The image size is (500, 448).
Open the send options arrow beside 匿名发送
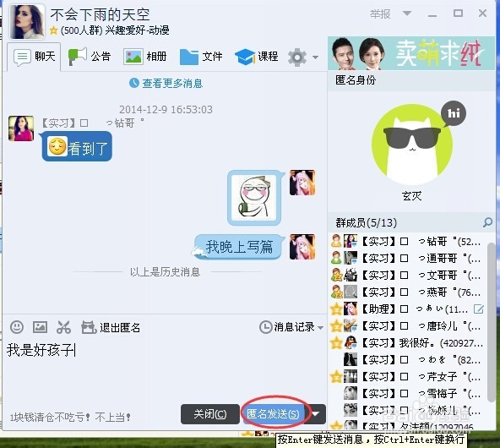point(315,414)
